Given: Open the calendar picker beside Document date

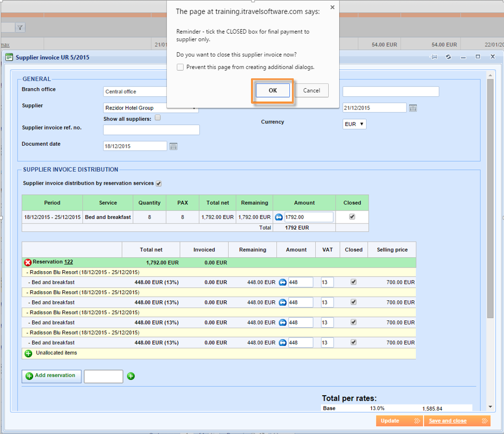Looking at the screenshot, I should point(173,147).
